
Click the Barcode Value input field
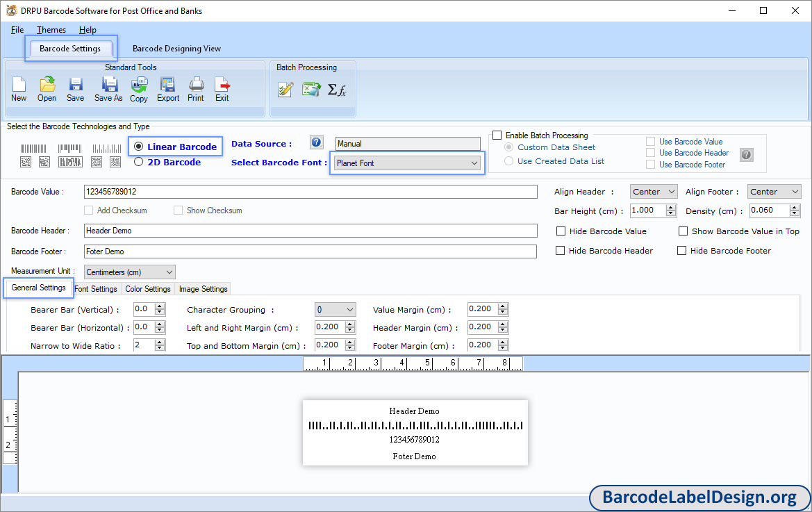310,192
